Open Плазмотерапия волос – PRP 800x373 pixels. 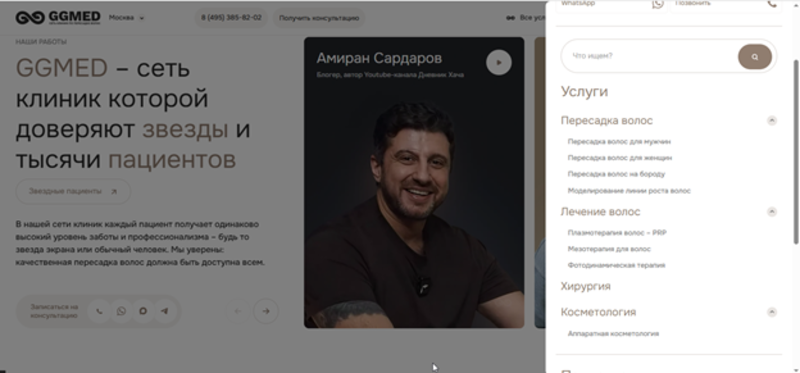[617, 233]
